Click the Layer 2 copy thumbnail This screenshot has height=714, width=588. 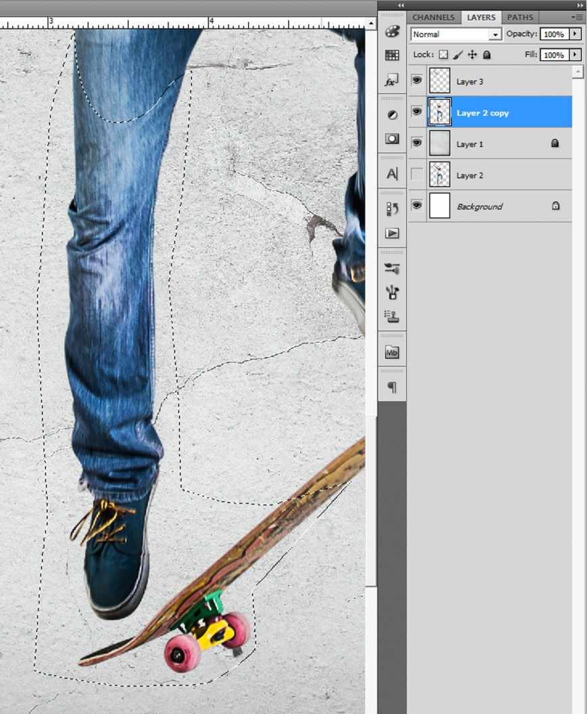[439, 112]
